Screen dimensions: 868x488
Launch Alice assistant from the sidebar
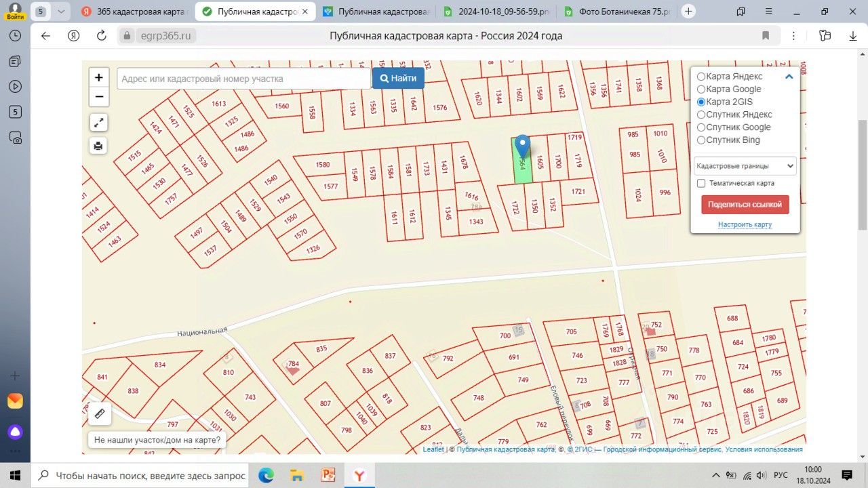(15, 432)
